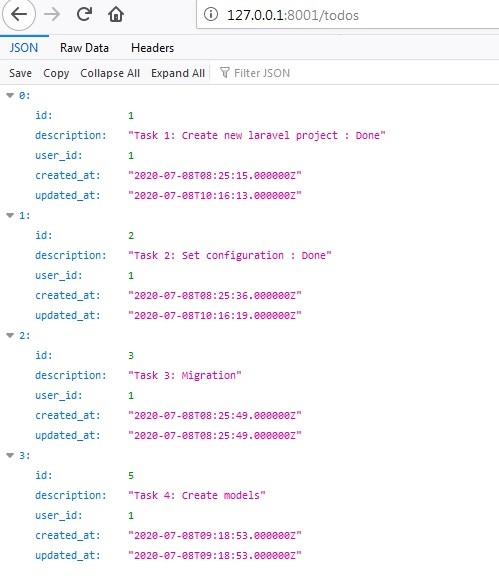499x577 pixels.
Task: Click the browser back arrow button
Action: tap(19, 14)
